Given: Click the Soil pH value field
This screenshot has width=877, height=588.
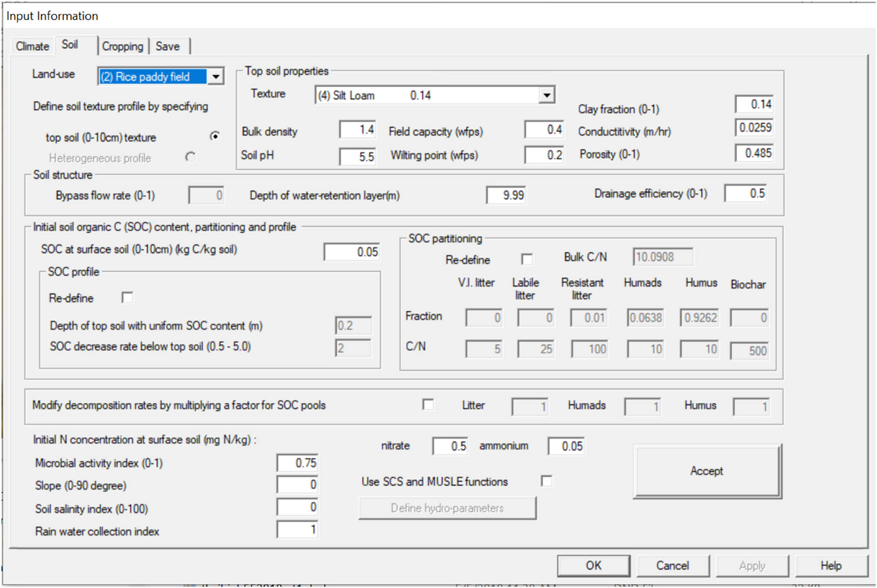Looking at the screenshot, I should point(357,156).
